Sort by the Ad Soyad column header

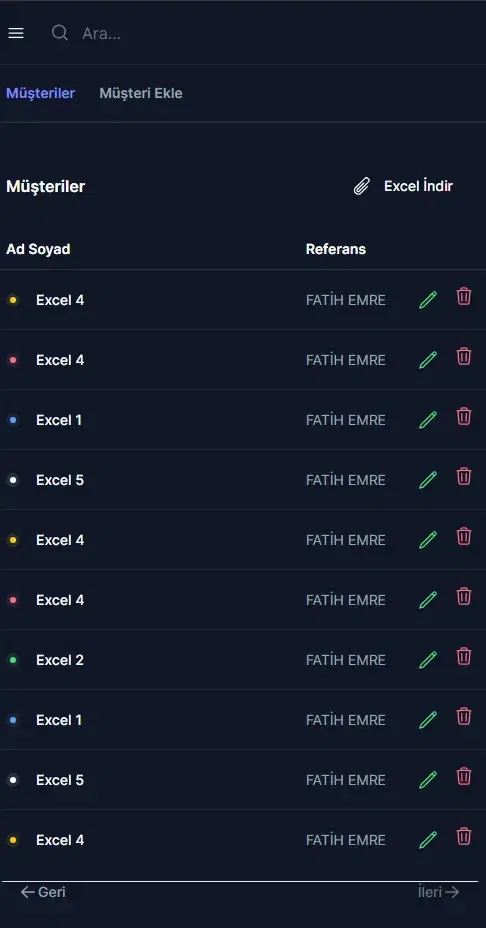pyautogui.click(x=38, y=249)
